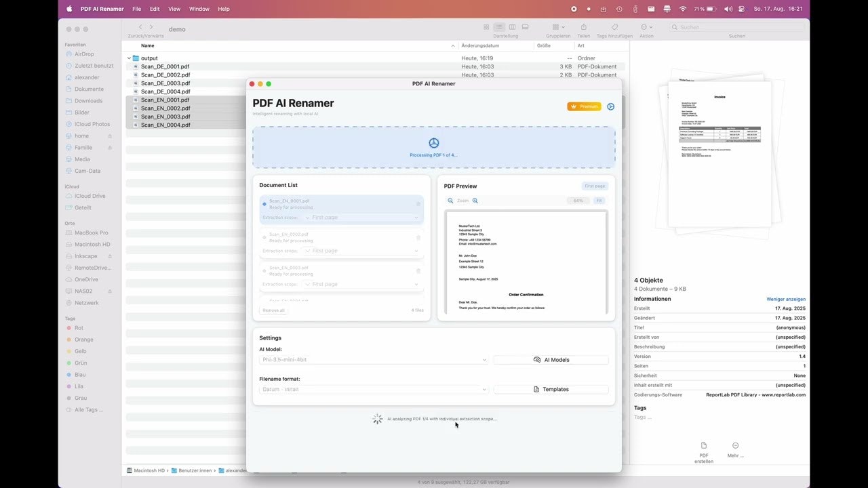Viewport: 868px width, 488px height.
Task: Select the Rot tag in the Finder sidebar
Action: pos(79,328)
